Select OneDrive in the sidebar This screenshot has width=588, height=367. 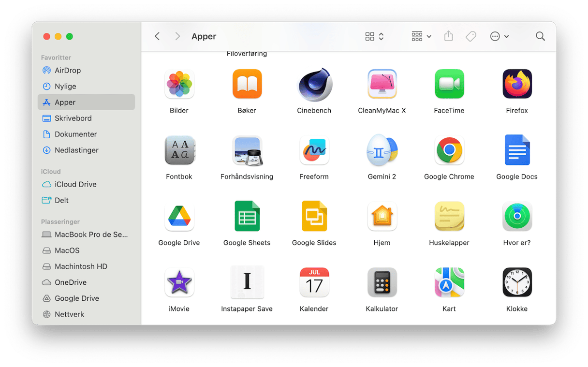[x=86, y=282]
